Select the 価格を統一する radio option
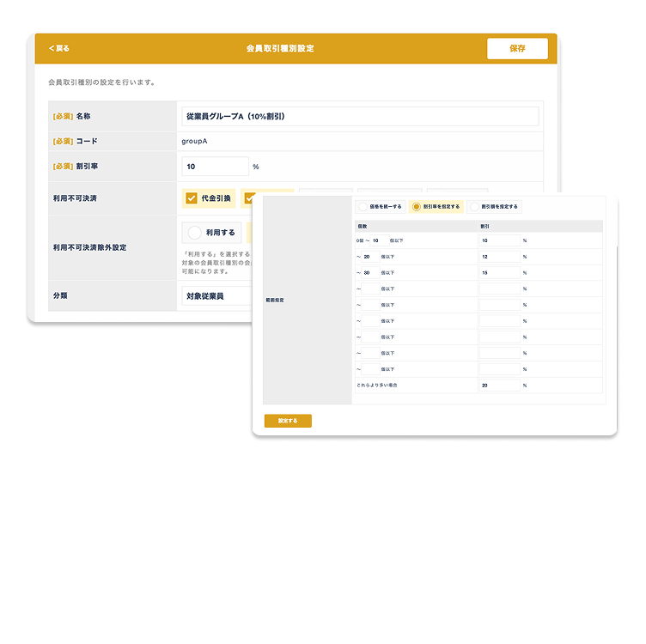The height and width of the screenshot is (644, 646). [x=364, y=207]
